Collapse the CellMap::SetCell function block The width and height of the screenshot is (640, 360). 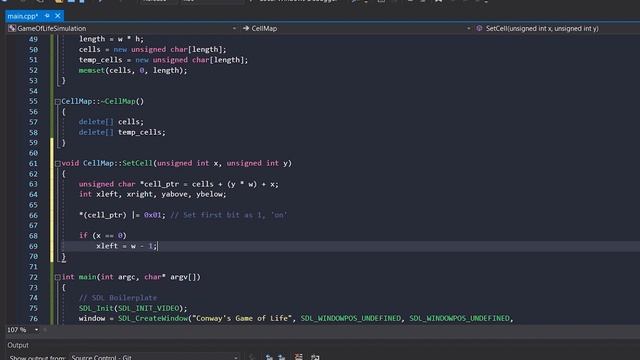[58, 164]
